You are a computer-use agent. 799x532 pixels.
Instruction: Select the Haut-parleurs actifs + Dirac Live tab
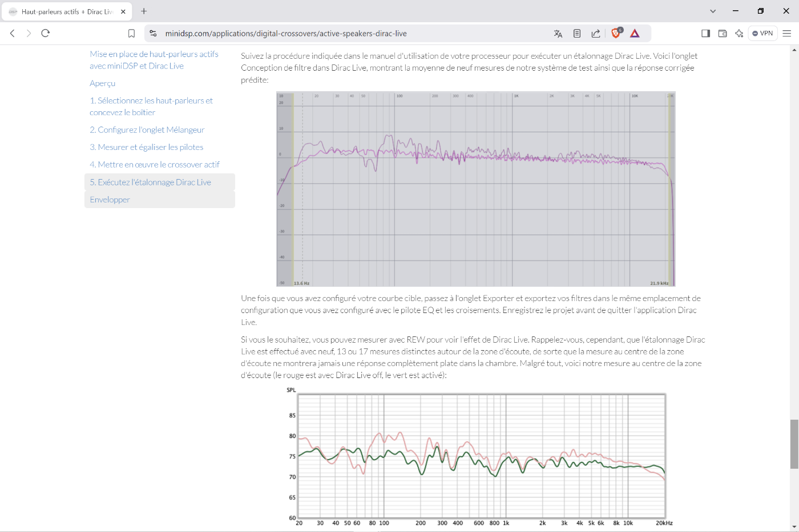[x=67, y=11]
